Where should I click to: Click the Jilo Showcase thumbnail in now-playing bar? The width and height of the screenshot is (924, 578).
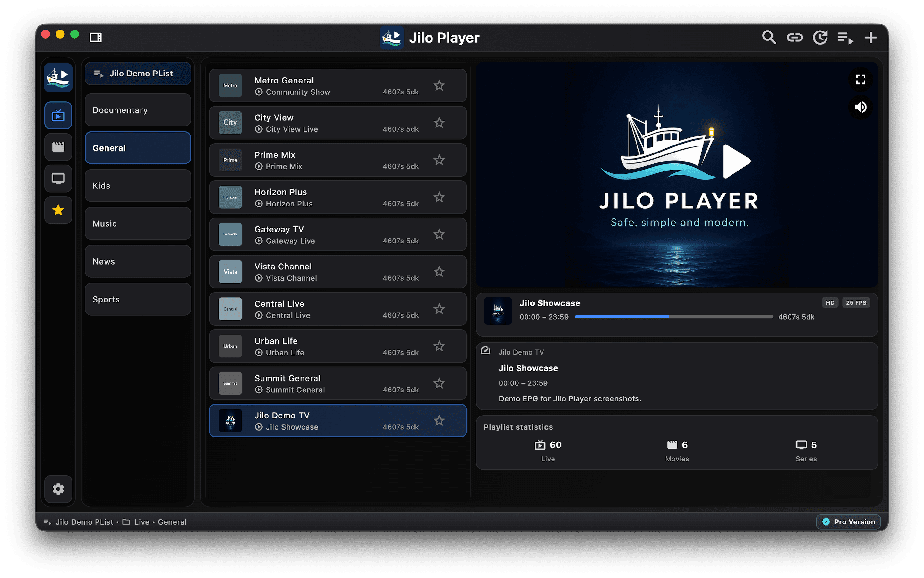coord(498,311)
